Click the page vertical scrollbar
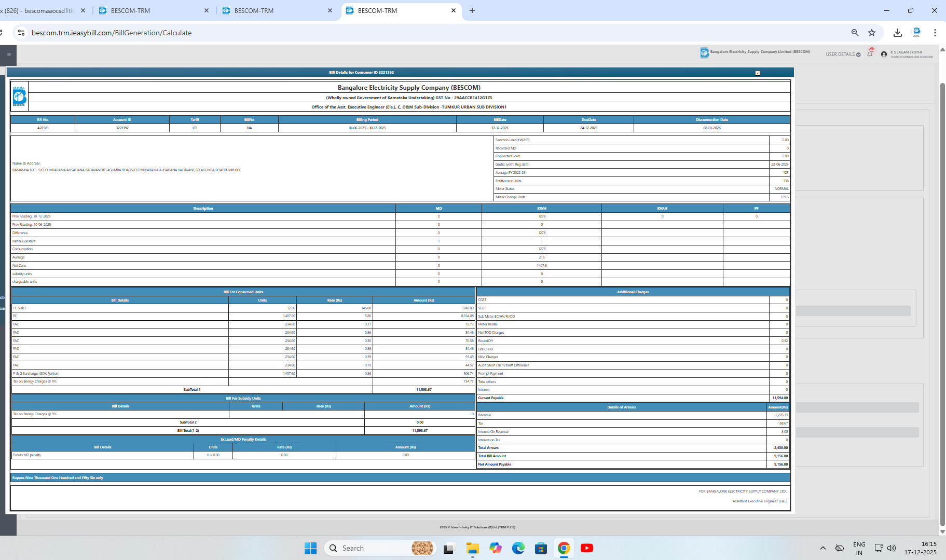The height and width of the screenshot is (560, 946). pyautogui.click(x=942, y=301)
